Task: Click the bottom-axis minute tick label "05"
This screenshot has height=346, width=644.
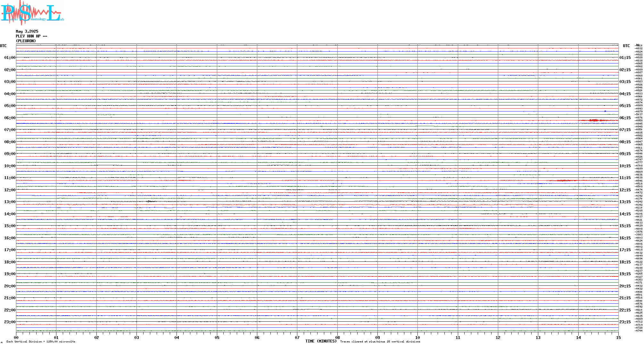Action: [x=217, y=337]
